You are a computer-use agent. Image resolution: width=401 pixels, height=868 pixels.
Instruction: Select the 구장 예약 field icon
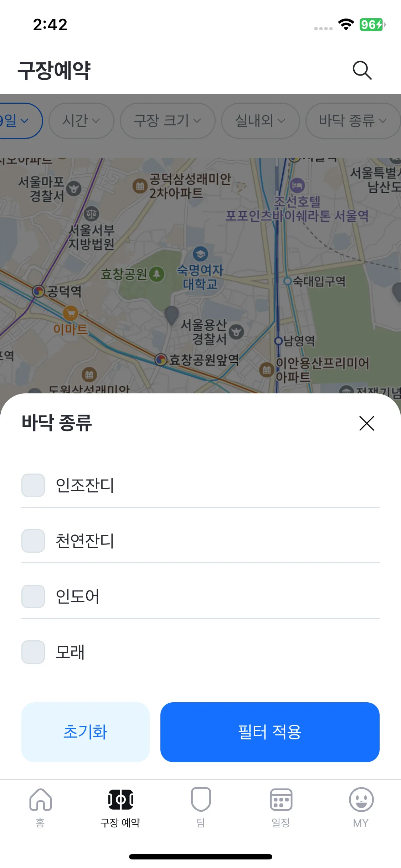pyautogui.click(x=120, y=799)
